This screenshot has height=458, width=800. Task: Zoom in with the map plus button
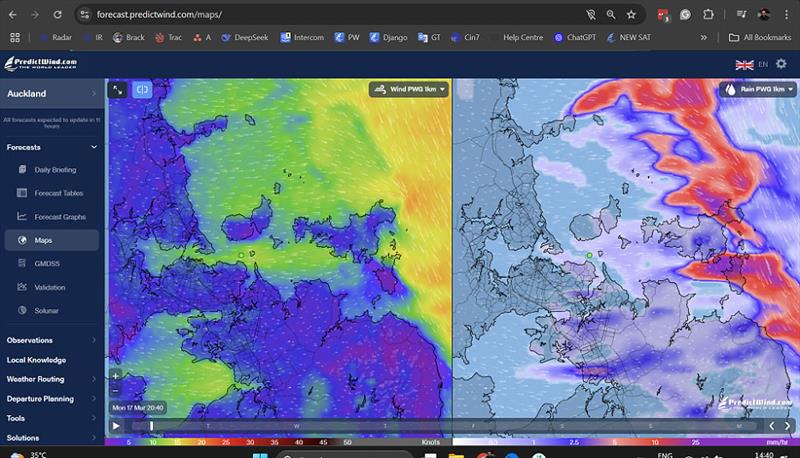click(116, 376)
